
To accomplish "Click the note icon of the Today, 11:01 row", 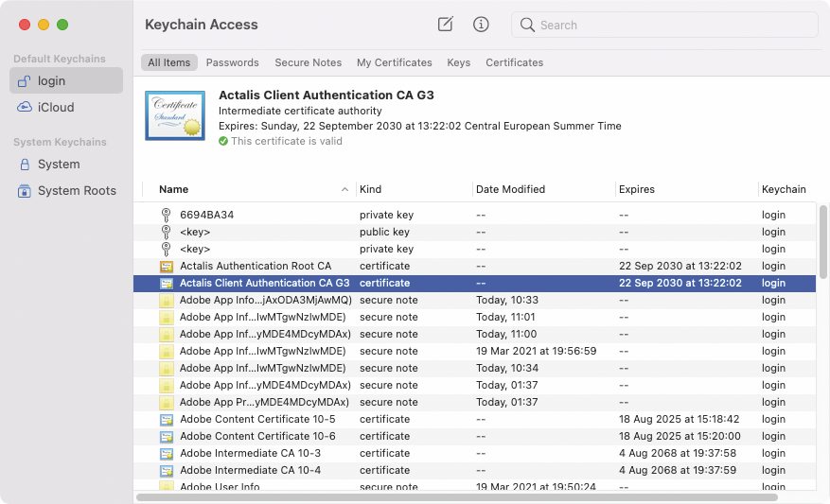I will [x=167, y=317].
